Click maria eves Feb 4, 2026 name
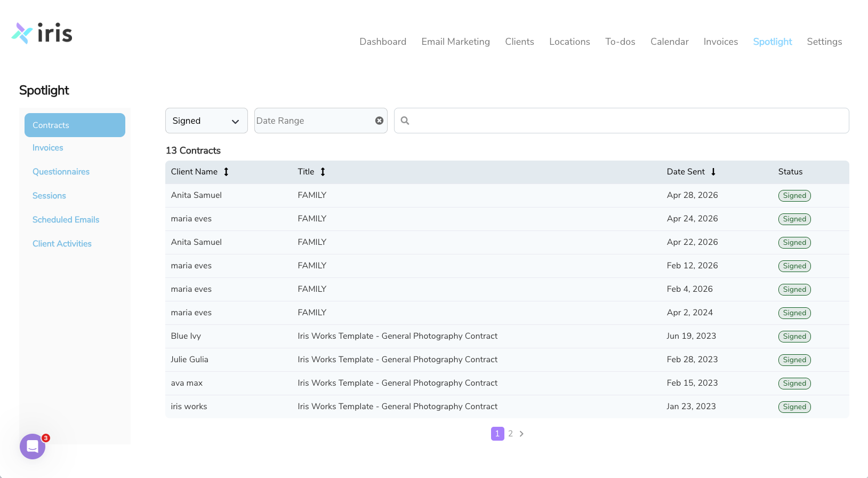Screen dimensions: 868x478 (191, 289)
